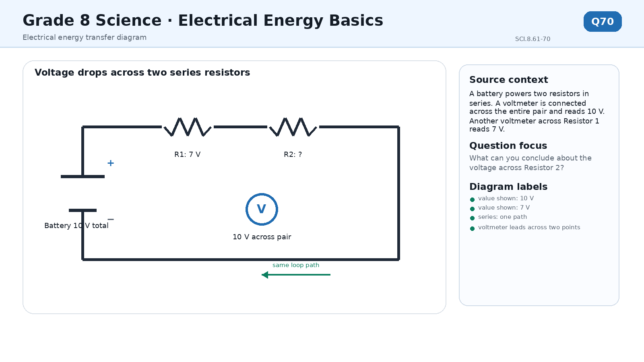
Task: Click 'Electrical energy transfer diagram' subtitle
Action: (x=85, y=37)
